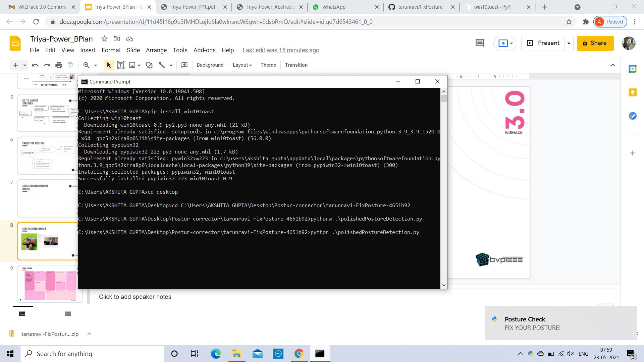Viewport: 644px width, 362px height.
Task: Switch to the filmstrip view
Action: pos(22,314)
